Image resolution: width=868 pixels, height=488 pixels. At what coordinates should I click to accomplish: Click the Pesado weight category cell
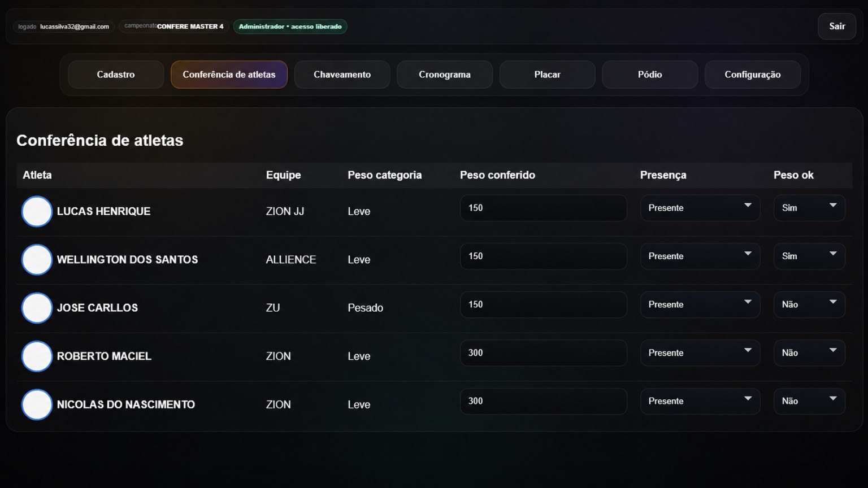pyautogui.click(x=365, y=308)
